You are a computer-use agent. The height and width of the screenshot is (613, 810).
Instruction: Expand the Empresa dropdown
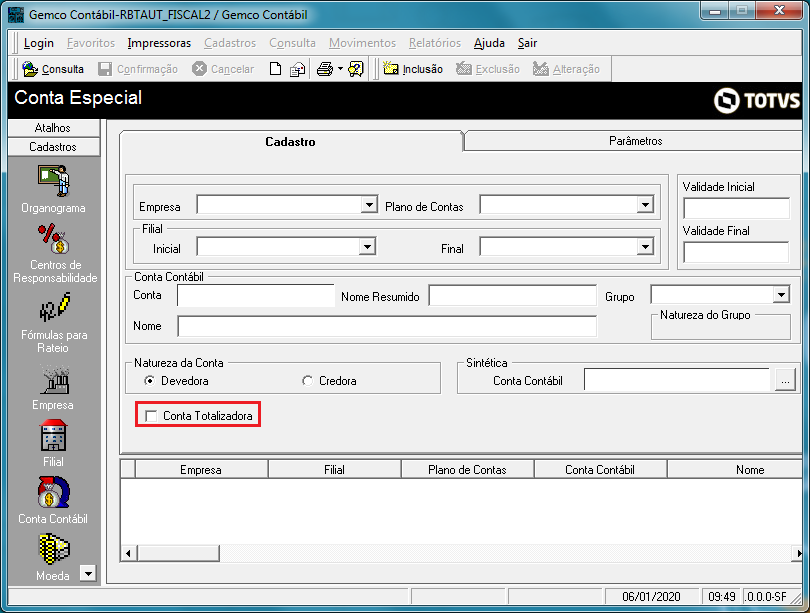pyautogui.click(x=369, y=205)
